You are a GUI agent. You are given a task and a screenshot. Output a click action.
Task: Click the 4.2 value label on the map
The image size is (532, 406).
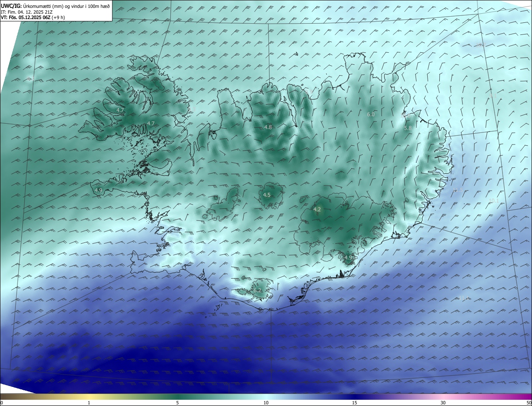pos(317,210)
